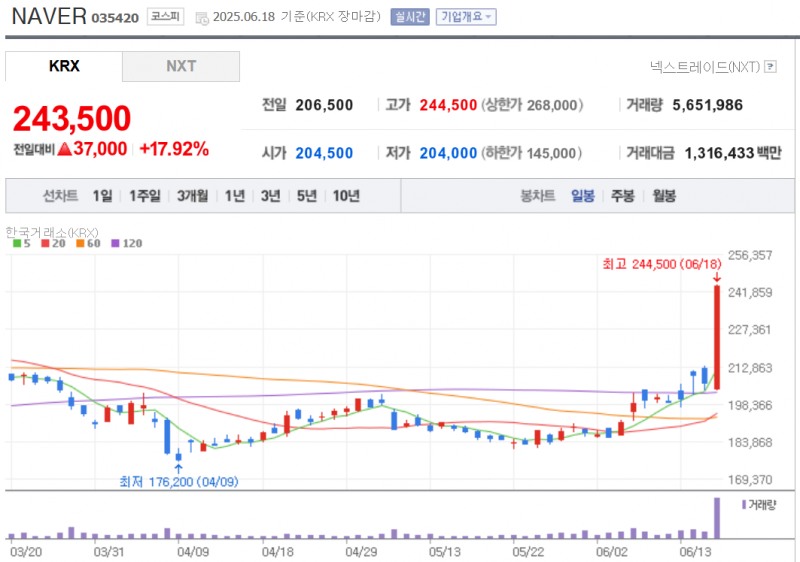Click the 03/20 date axis label
Screen dimensions: 800x562
pos(26,552)
